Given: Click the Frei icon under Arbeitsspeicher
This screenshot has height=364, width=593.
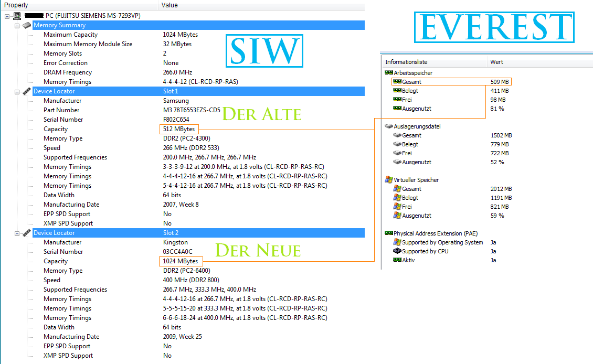Looking at the screenshot, I should click(397, 100).
